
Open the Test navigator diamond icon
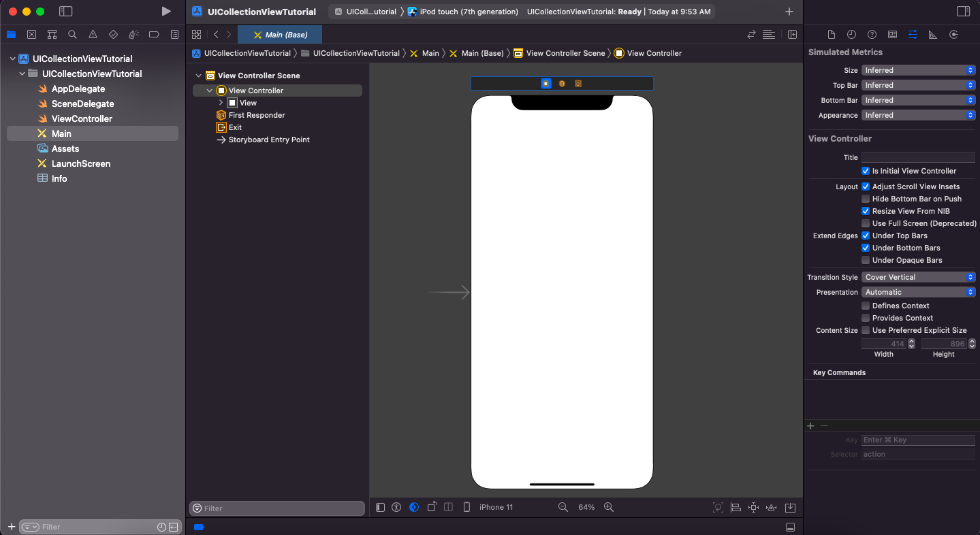click(x=113, y=35)
